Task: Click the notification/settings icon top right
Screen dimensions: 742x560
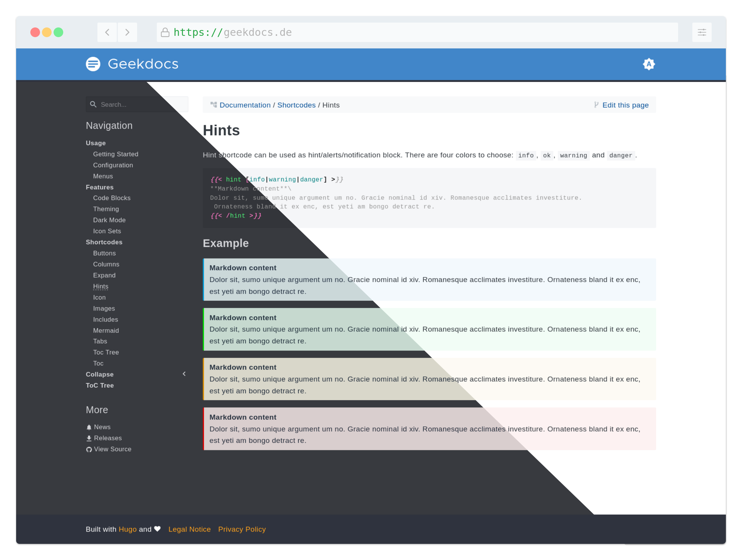Action: (648, 64)
